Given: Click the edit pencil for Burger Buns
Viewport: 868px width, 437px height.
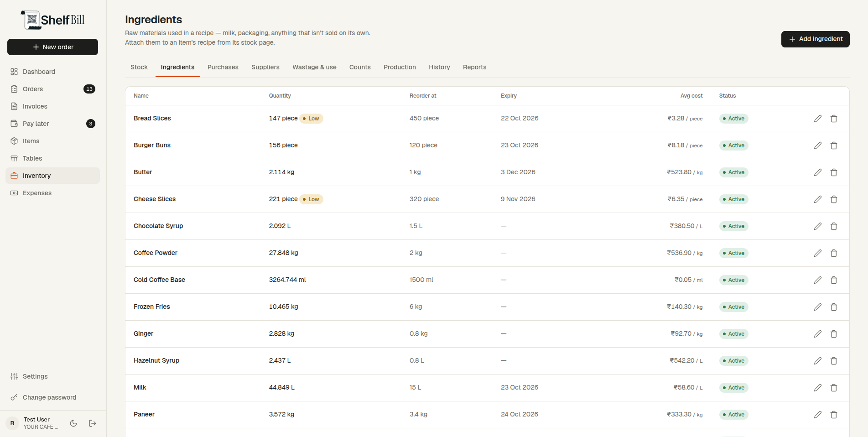Looking at the screenshot, I should (x=818, y=146).
